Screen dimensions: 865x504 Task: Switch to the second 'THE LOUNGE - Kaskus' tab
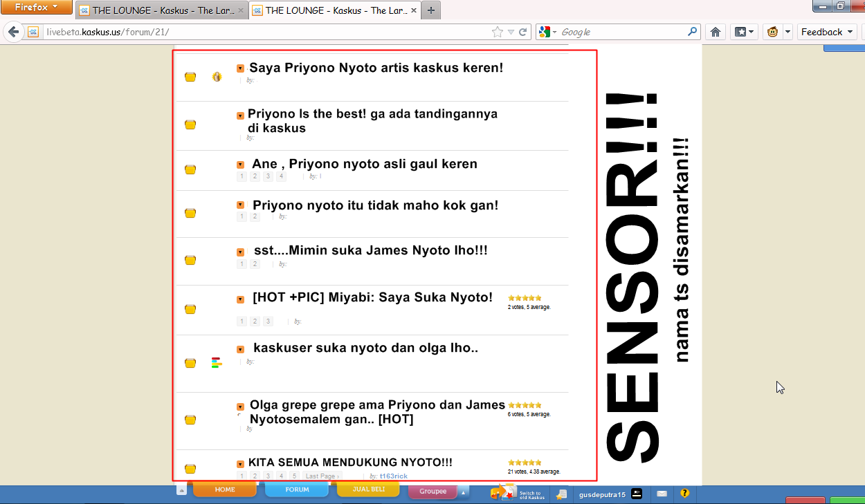[x=334, y=10]
